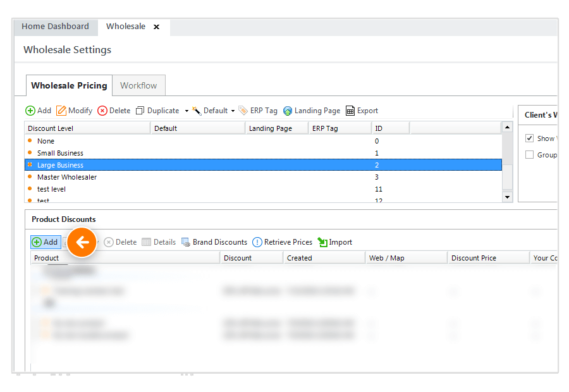Click Import in Product Discounts toolbar

click(x=335, y=242)
